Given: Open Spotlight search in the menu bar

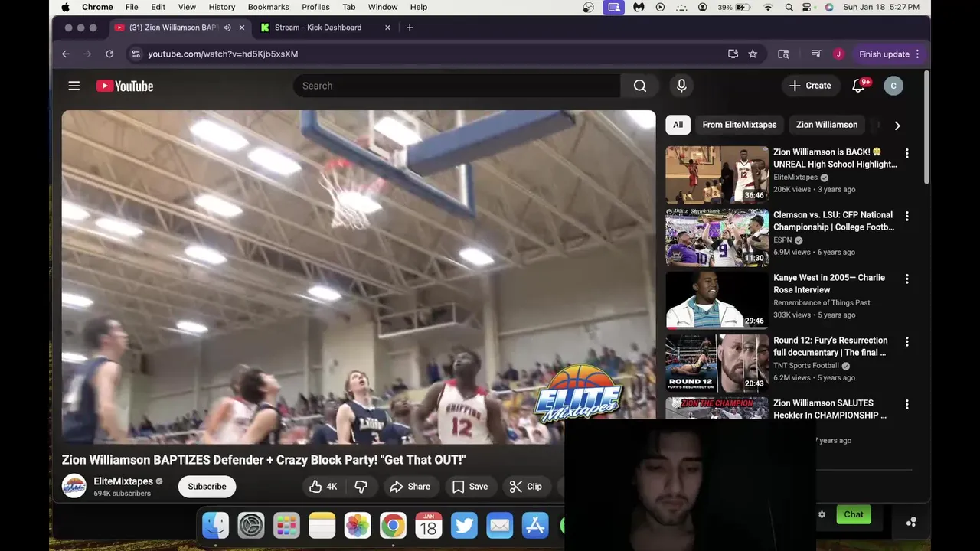Looking at the screenshot, I should [x=789, y=7].
